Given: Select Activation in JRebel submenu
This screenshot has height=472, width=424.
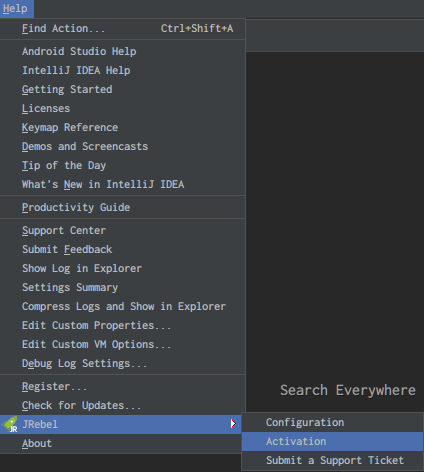Looking at the screenshot, I should click(332, 441).
